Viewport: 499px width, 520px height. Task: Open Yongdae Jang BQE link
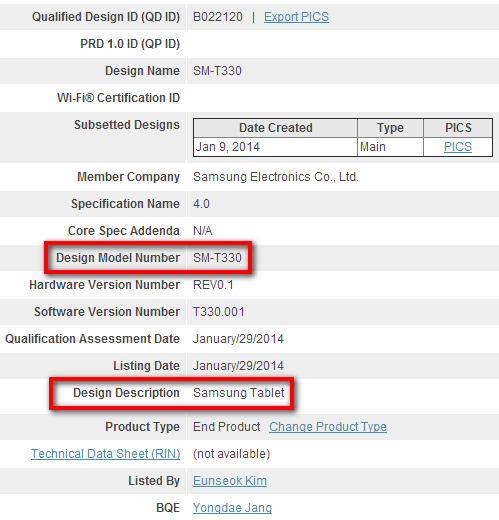tap(232, 508)
